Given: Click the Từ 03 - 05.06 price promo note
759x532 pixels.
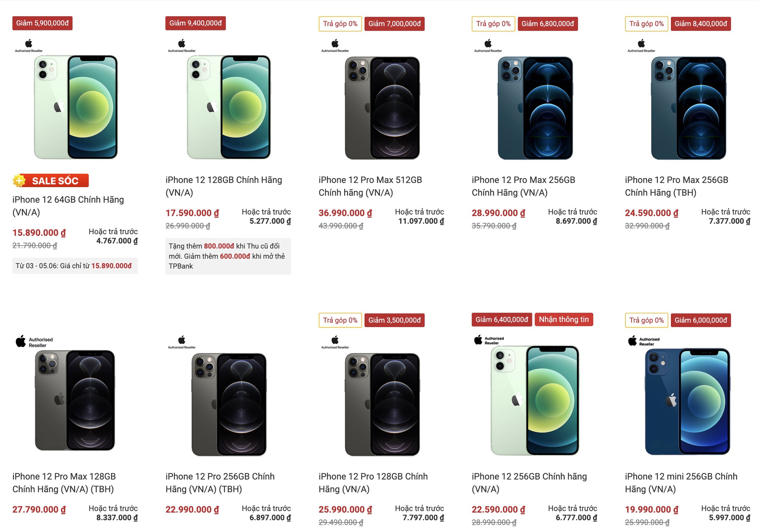Looking at the screenshot, I should 75,266.
